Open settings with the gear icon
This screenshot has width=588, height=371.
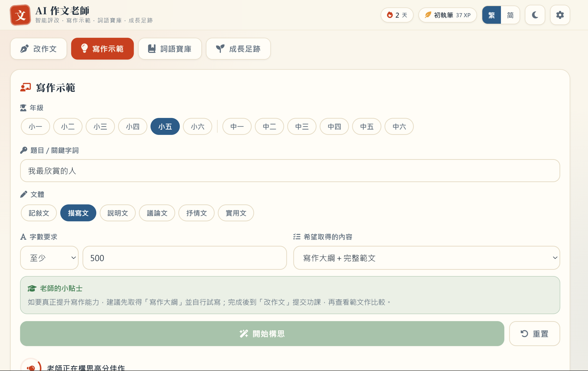(x=560, y=15)
